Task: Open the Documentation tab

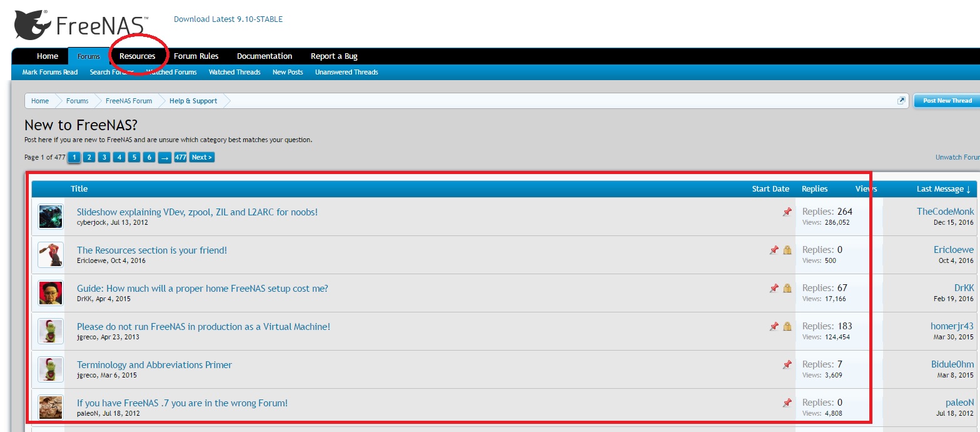Action: [x=265, y=56]
